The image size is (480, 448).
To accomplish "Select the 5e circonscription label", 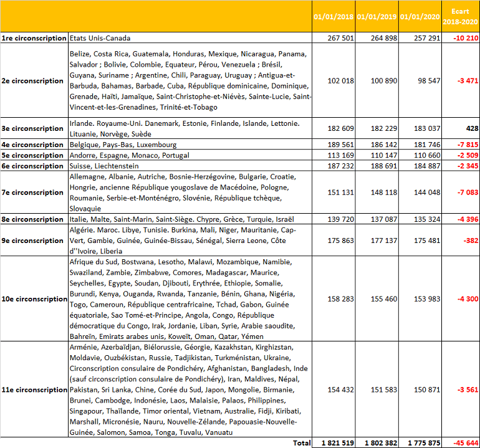I will click(x=32, y=155).
